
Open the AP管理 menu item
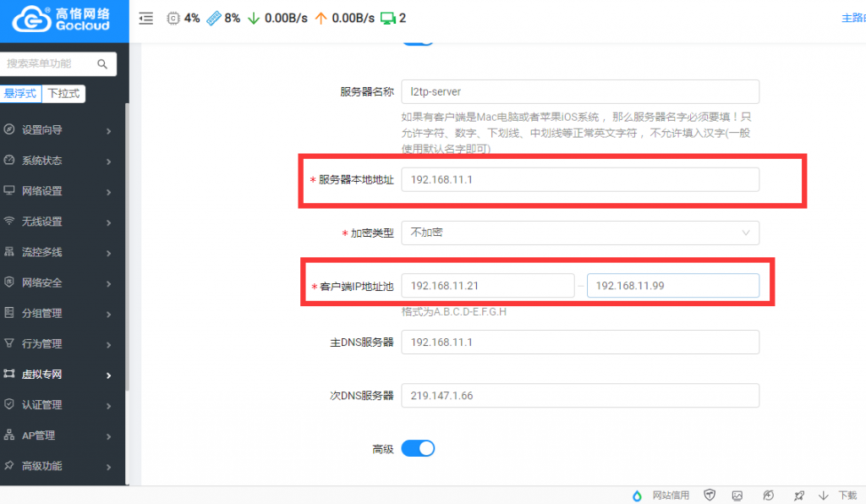click(x=61, y=435)
